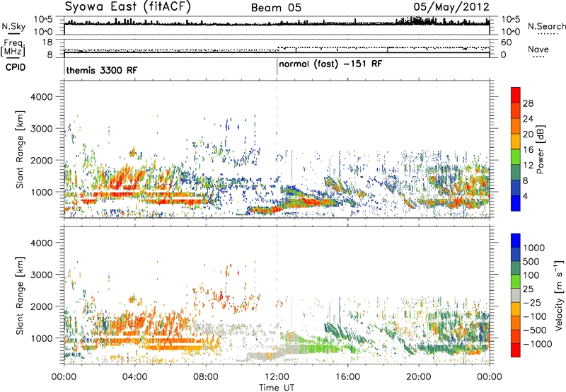
Task: Click the dashed 12:00 marker in power panel
Action: click(277, 149)
